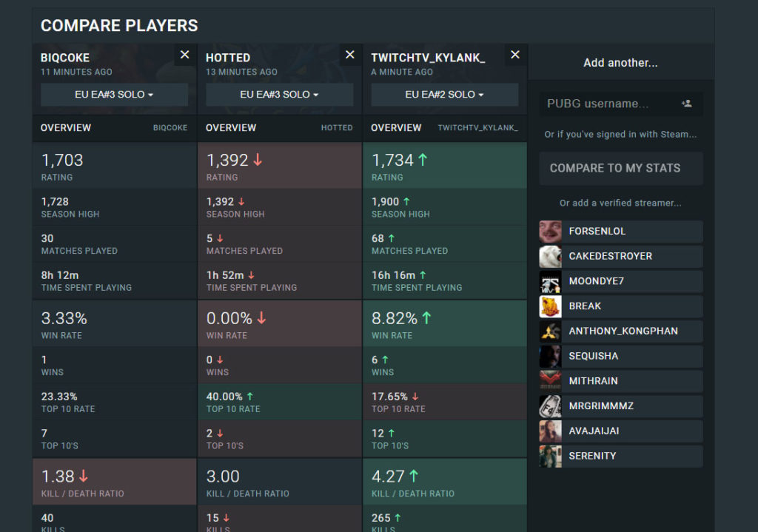Image resolution: width=758 pixels, height=532 pixels.
Task: Remove BIQCOKE from the comparison
Action: click(x=185, y=55)
